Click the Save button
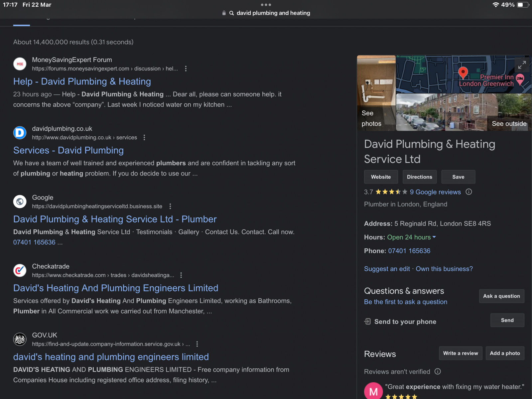 pyautogui.click(x=458, y=177)
